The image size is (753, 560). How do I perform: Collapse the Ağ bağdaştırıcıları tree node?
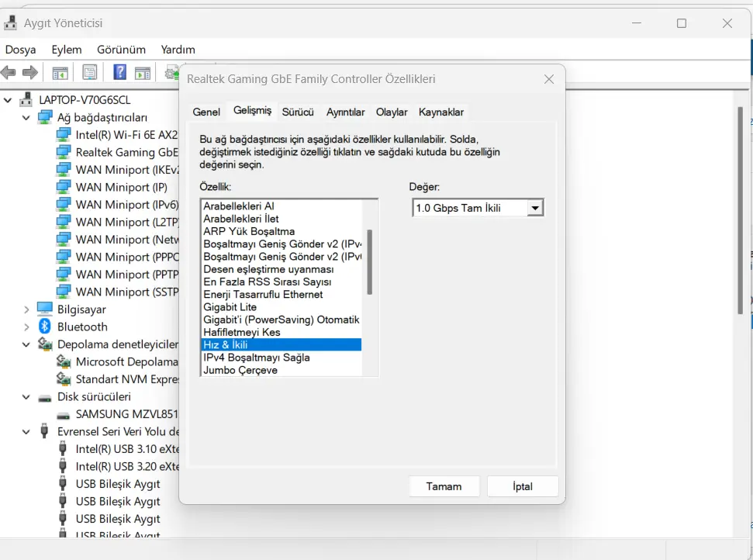tap(26, 117)
